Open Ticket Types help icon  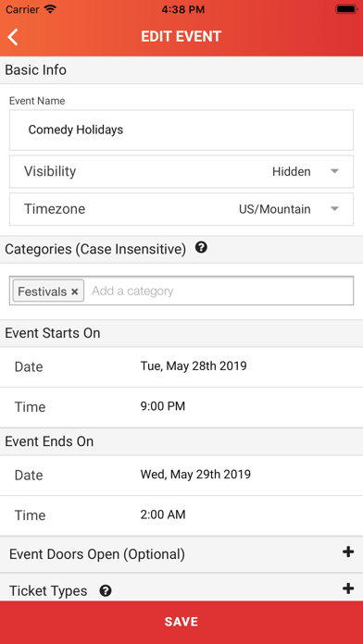point(106,591)
